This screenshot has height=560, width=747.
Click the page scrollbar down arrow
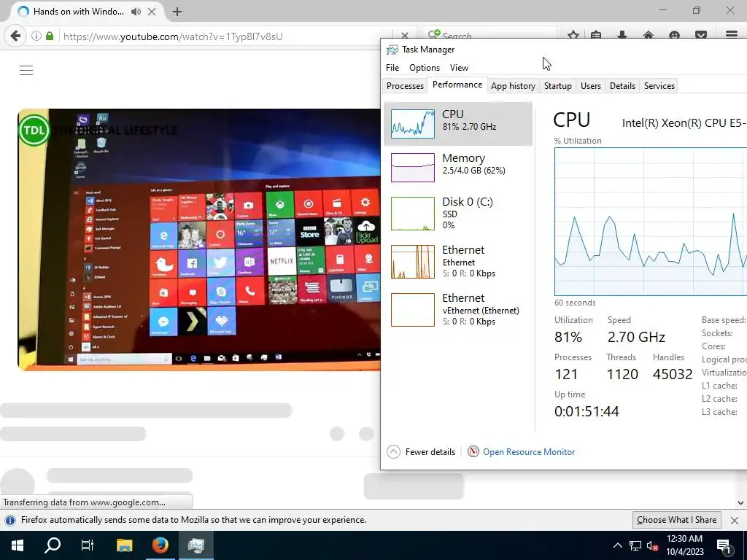click(740, 502)
